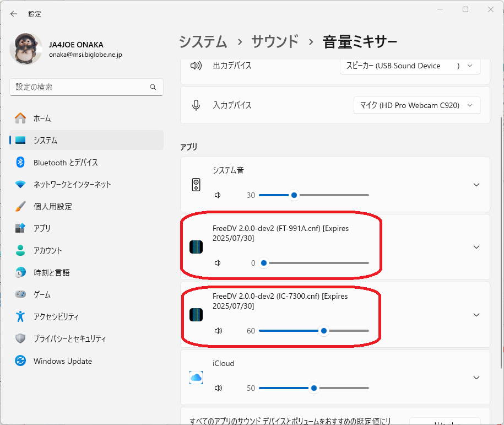The image size is (504, 425).
Task: Click the output device speaker icon
Action: click(196, 66)
